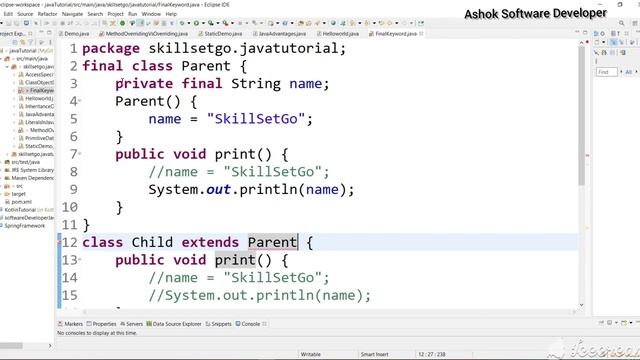Open the Coverage dropdown arrow
Image resolution: width=640 pixels, height=360 pixels.
point(218,23)
